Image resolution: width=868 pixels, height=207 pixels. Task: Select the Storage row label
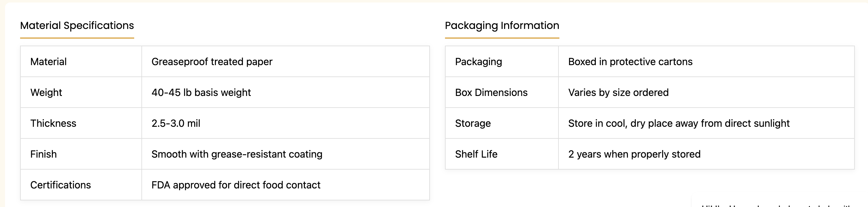(473, 123)
